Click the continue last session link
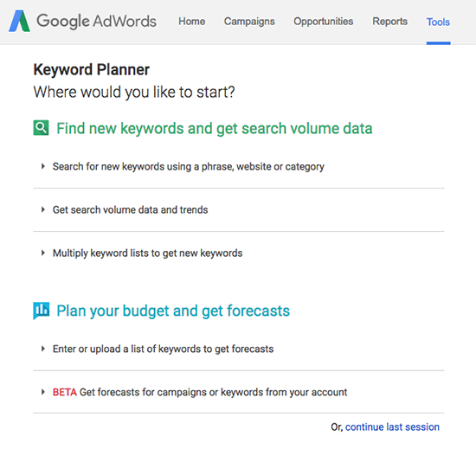 click(392, 427)
